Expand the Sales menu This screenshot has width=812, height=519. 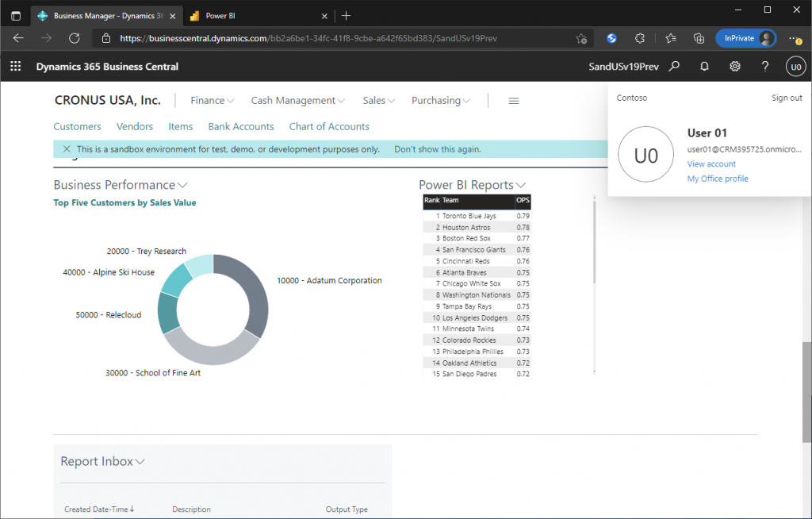(378, 101)
